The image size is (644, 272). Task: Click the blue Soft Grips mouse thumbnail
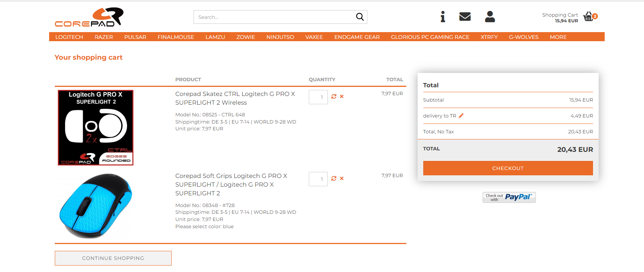coord(96,206)
